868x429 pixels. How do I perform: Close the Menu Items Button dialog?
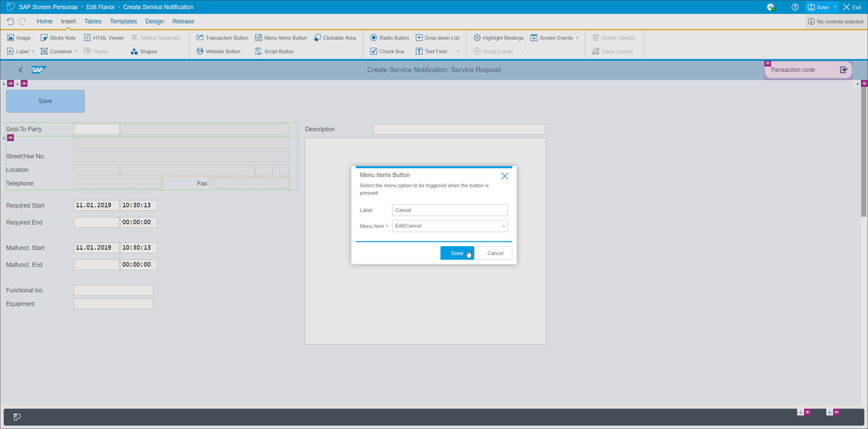click(505, 176)
